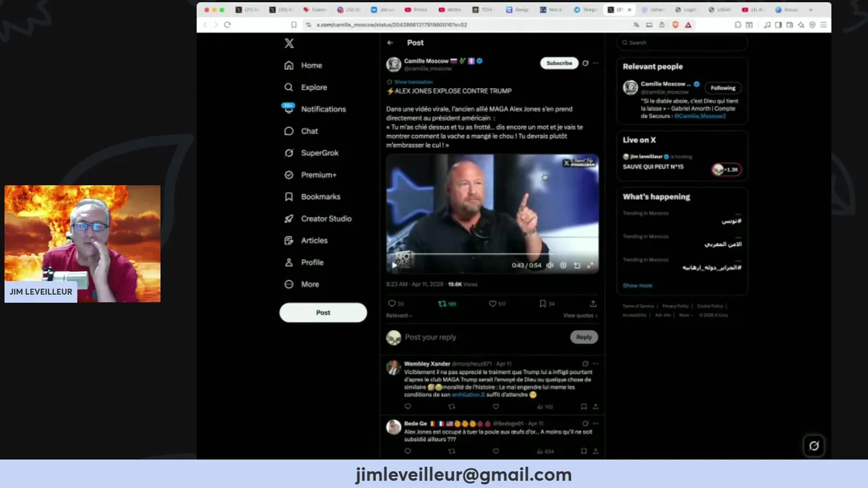Image resolution: width=868 pixels, height=488 pixels.
Task: Click Grok floating icon at bottom right
Action: [814, 445]
